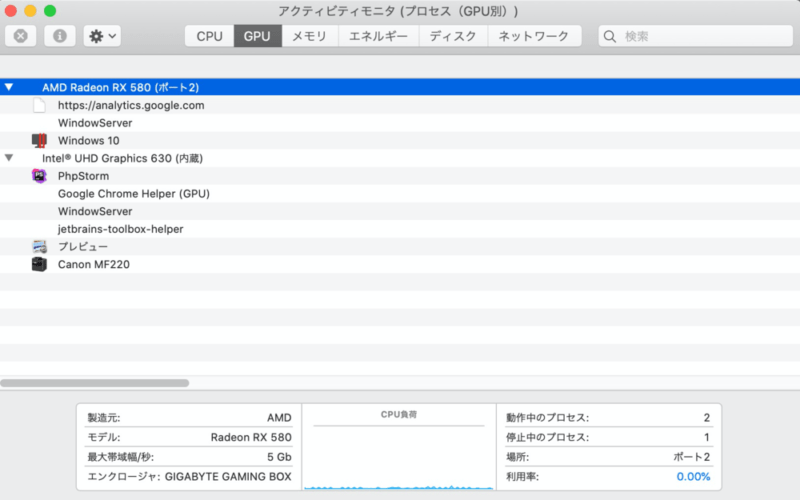Screen dimensions: 800x500
Task: Select Google Chrome Helper (GPU) row
Action: click(400, 193)
